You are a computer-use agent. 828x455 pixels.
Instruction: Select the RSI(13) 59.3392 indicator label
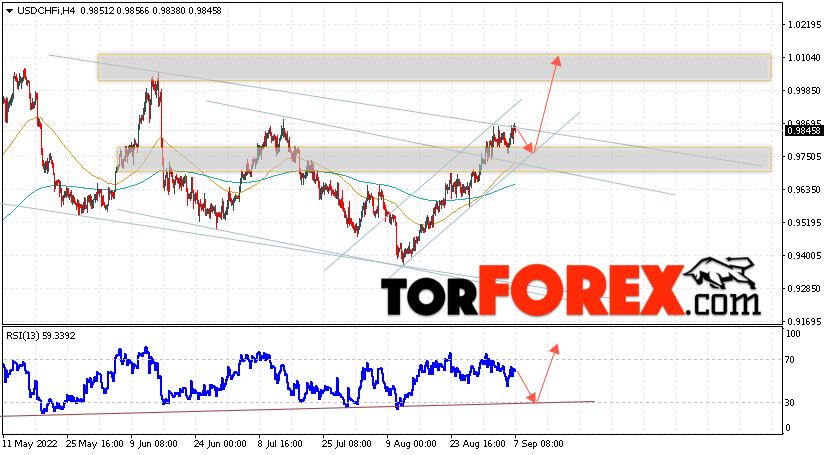pos(41,336)
